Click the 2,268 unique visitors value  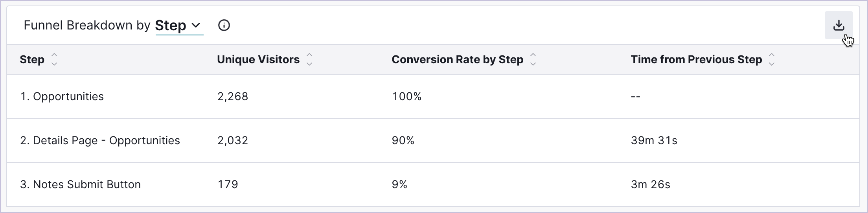[x=233, y=96]
